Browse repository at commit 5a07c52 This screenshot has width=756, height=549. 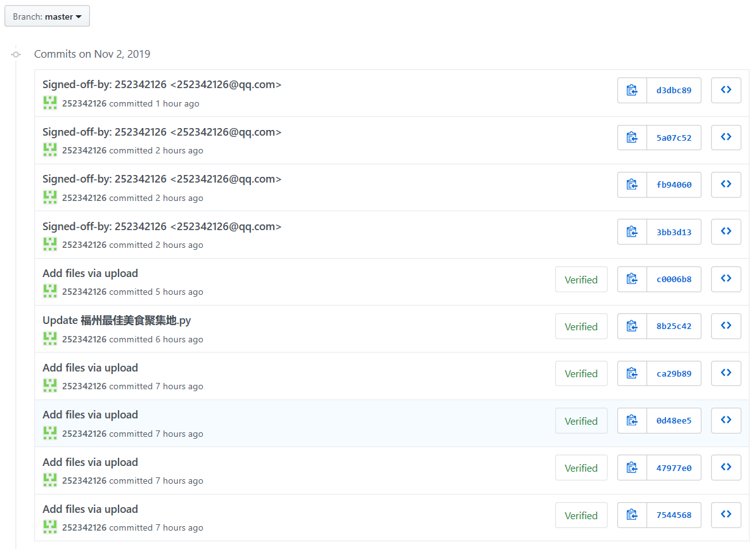click(726, 138)
